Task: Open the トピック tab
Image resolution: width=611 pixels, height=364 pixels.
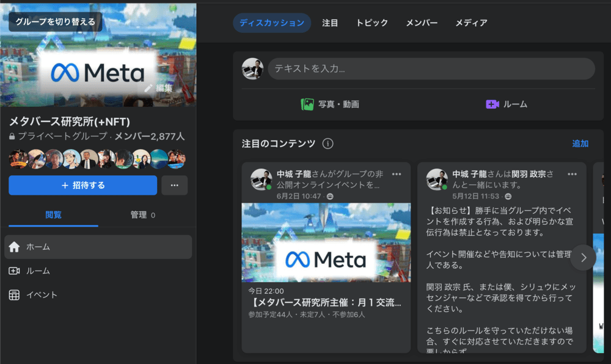Action: pos(372,23)
